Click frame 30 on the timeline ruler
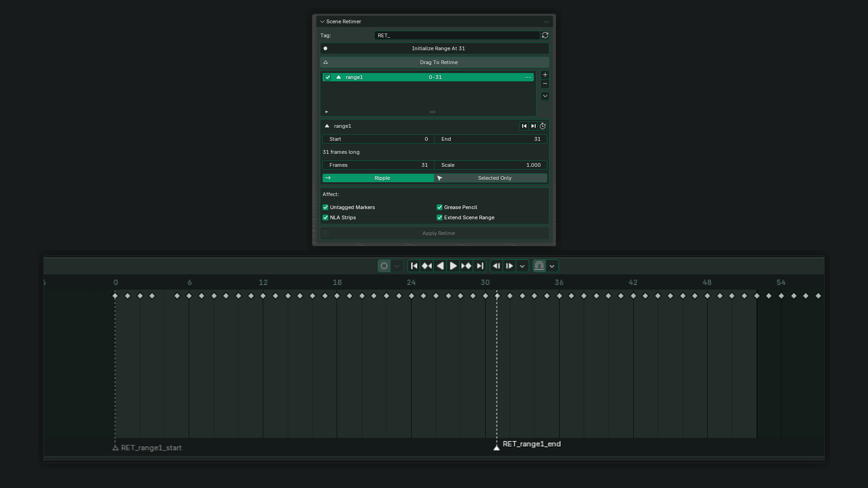The height and width of the screenshot is (488, 868). (x=485, y=282)
